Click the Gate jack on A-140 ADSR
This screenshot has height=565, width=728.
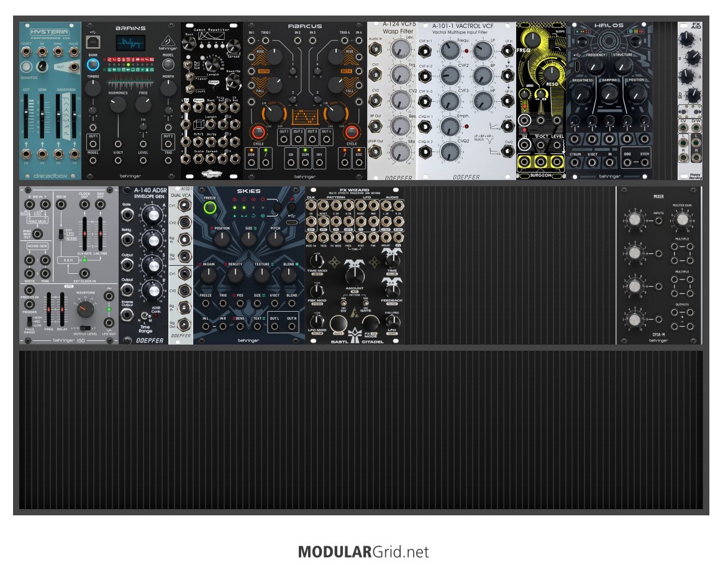pyautogui.click(x=127, y=214)
